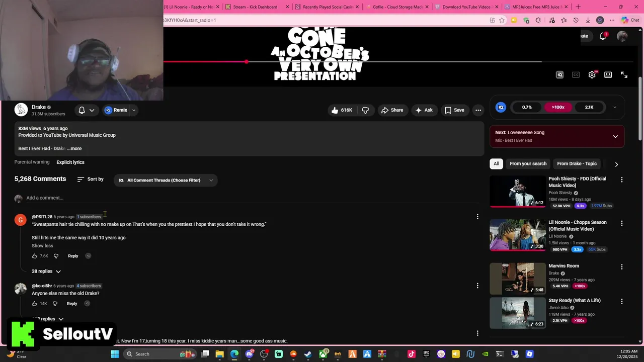Reply to the @PSITL28 comment
644x362 pixels.
pyautogui.click(x=73, y=256)
